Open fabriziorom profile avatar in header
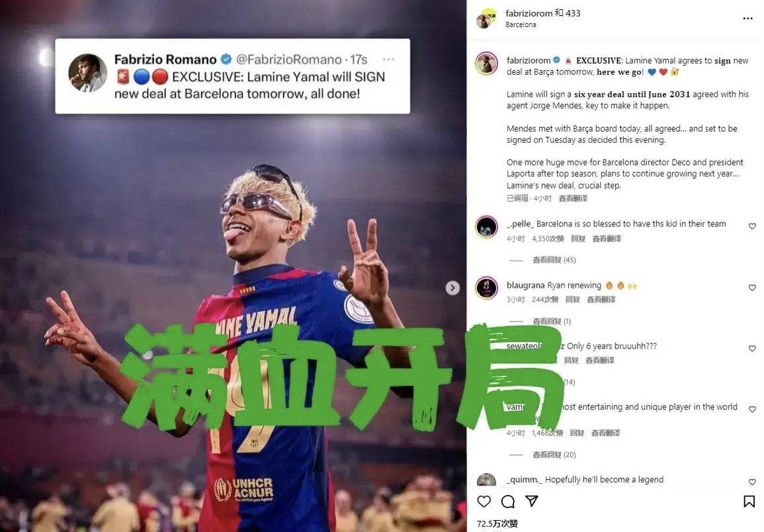 point(486,19)
